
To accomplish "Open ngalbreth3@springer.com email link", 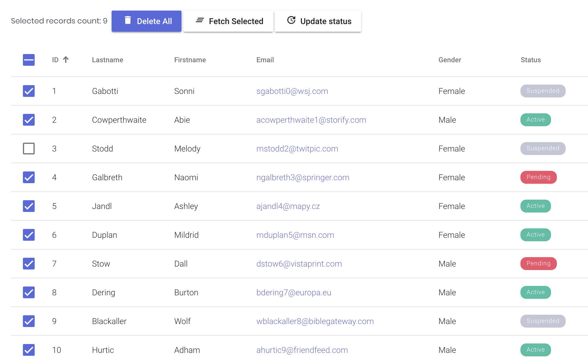I will [303, 178].
